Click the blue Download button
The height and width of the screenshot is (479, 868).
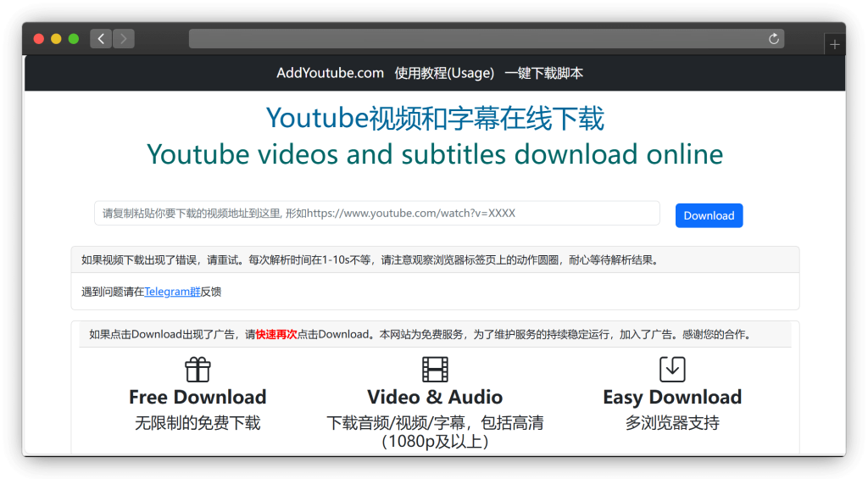(709, 215)
